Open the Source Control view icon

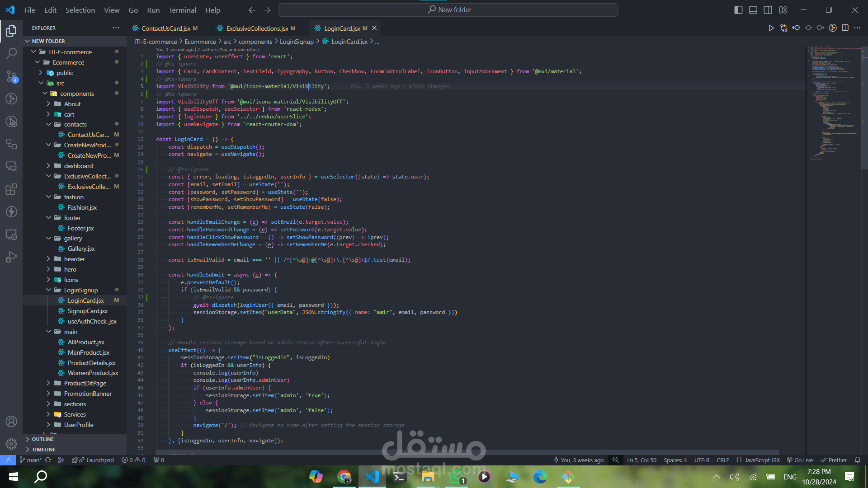(11, 76)
